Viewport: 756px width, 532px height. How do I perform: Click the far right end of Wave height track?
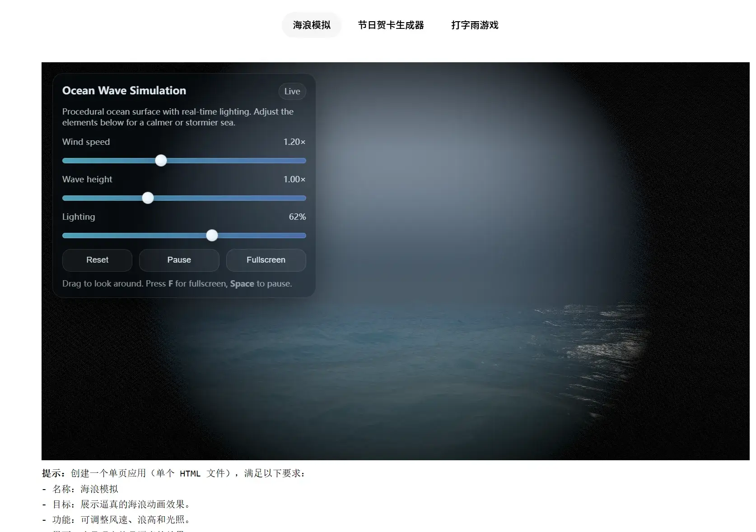point(304,198)
